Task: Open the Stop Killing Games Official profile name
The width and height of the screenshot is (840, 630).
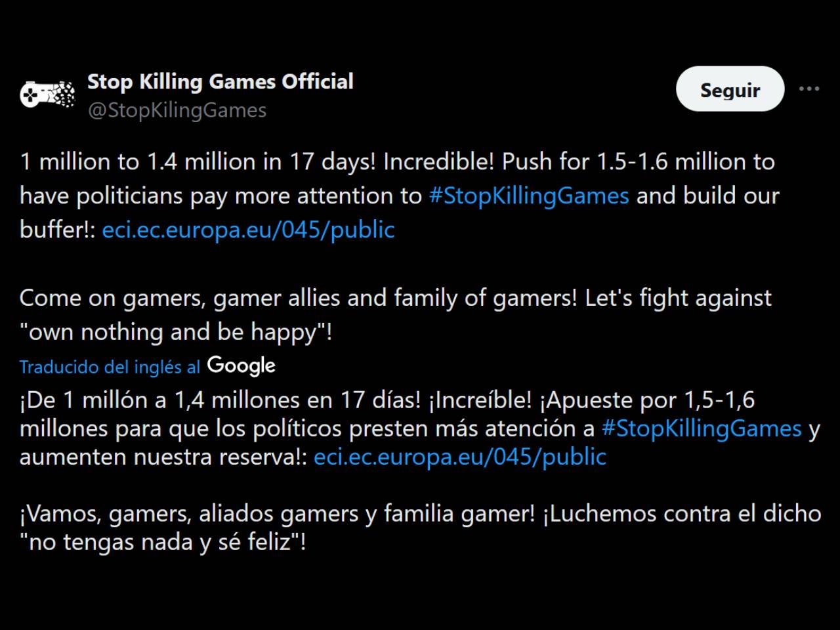Action: [x=220, y=81]
